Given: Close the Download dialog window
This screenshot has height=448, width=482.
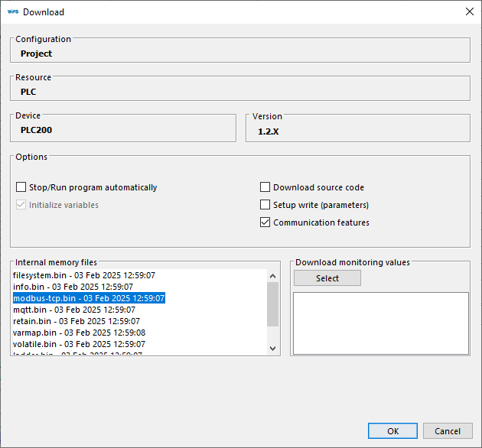Looking at the screenshot, I should click(469, 11).
